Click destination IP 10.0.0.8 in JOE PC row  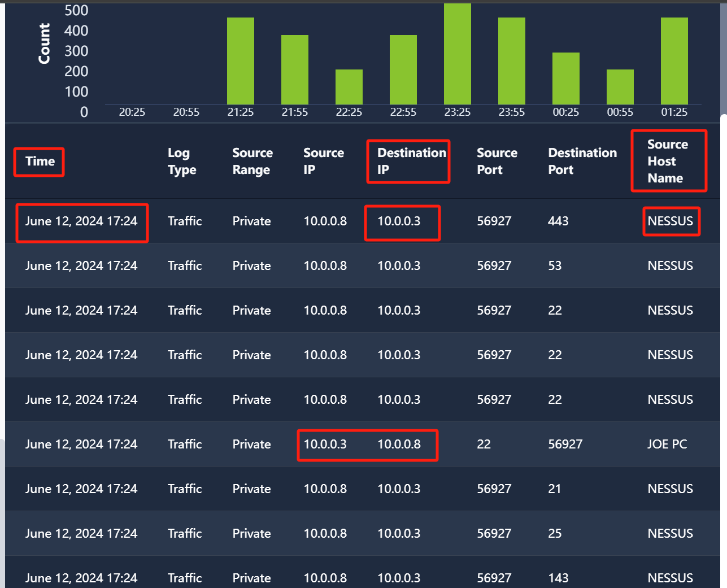399,445
